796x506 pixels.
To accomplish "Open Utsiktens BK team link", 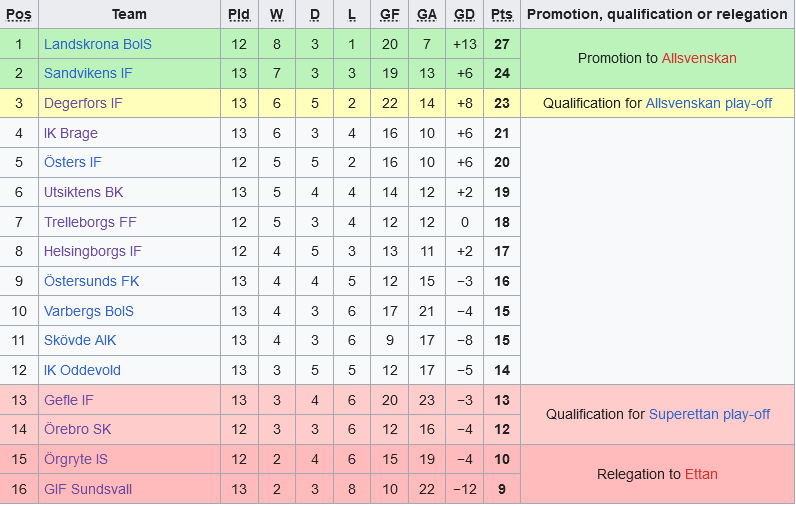I will click(x=84, y=192).
